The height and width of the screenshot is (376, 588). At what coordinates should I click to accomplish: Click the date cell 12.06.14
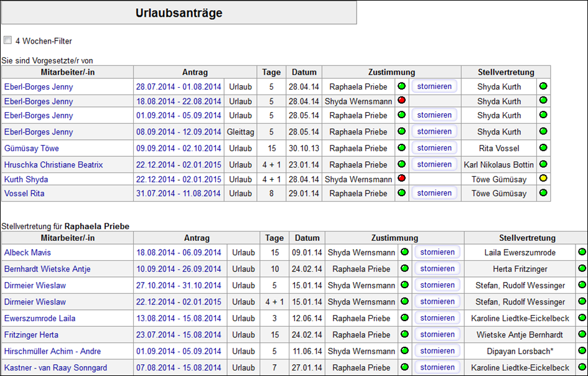click(307, 318)
